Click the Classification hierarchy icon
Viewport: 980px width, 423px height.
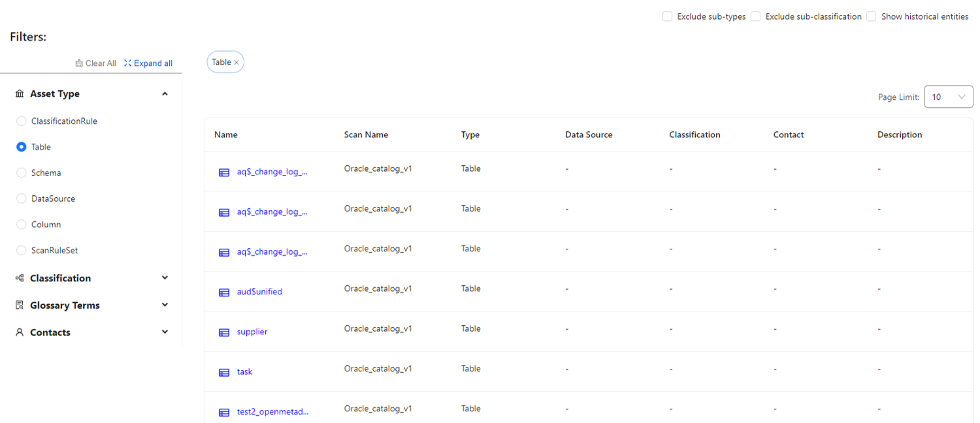click(x=20, y=278)
